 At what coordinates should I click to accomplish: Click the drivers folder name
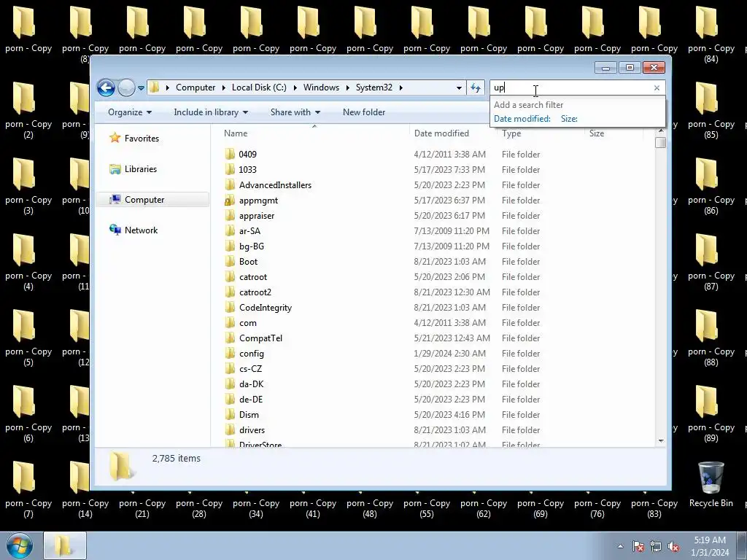click(252, 430)
